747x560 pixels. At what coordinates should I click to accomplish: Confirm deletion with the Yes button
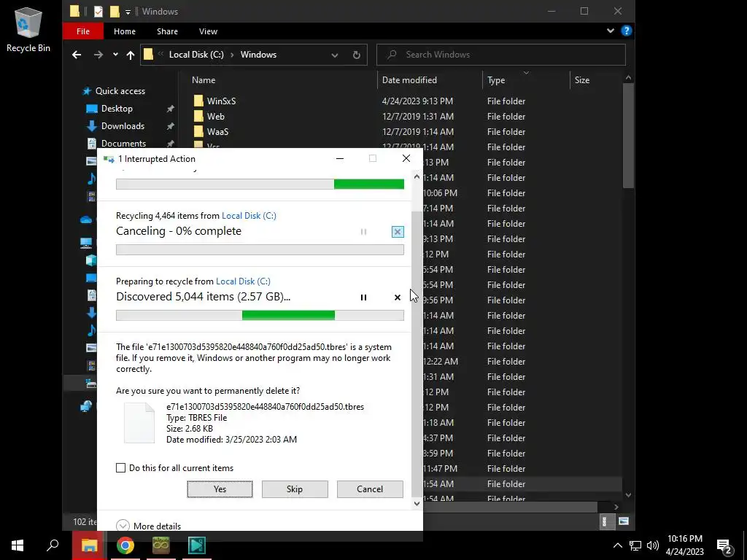click(x=220, y=489)
